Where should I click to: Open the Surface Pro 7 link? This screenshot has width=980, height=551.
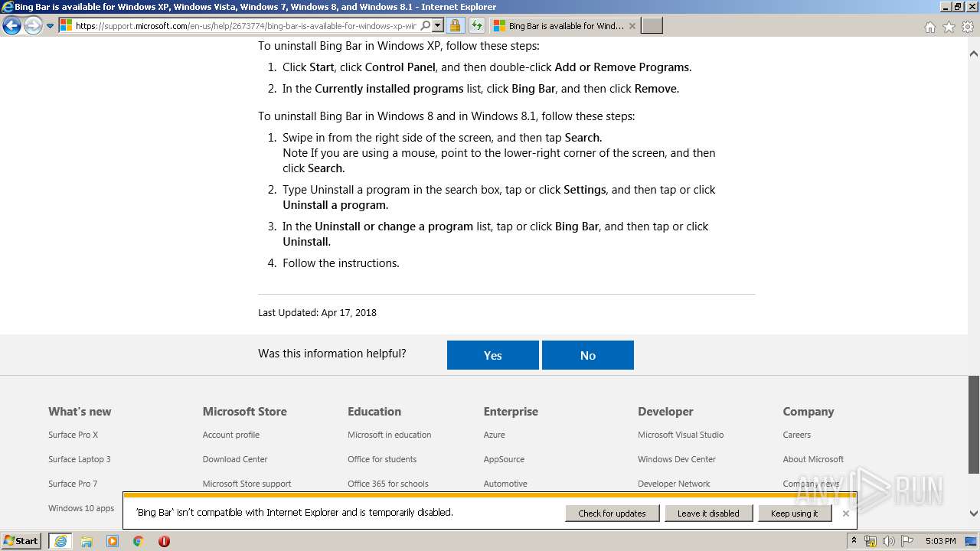[73, 484]
